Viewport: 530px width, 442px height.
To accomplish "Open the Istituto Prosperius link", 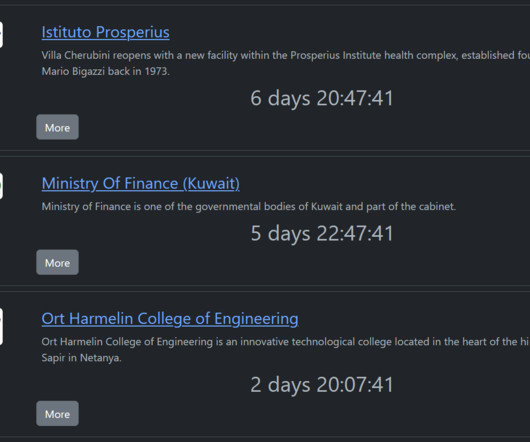I will (x=105, y=32).
